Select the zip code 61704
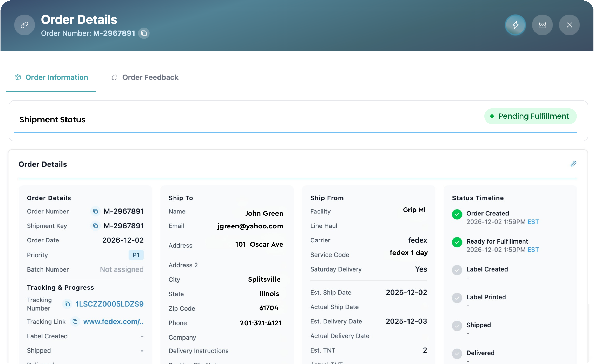The image size is (594, 364). pyautogui.click(x=269, y=308)
